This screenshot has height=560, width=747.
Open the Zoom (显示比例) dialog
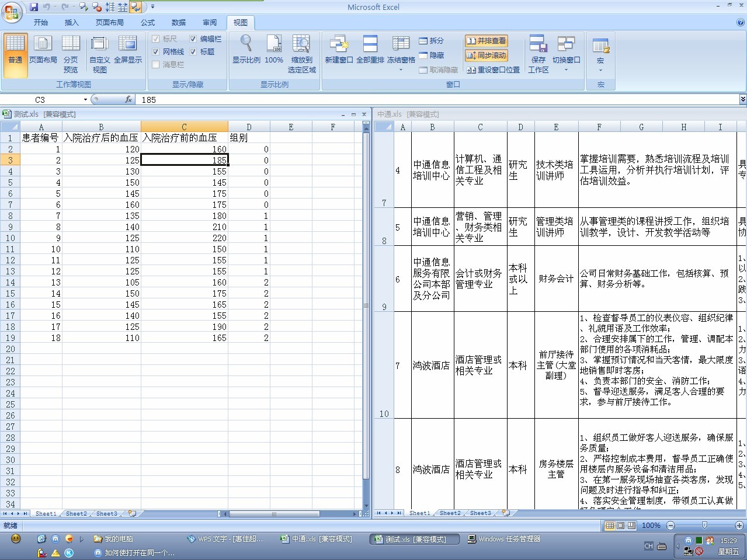click(x=246, y=50)
